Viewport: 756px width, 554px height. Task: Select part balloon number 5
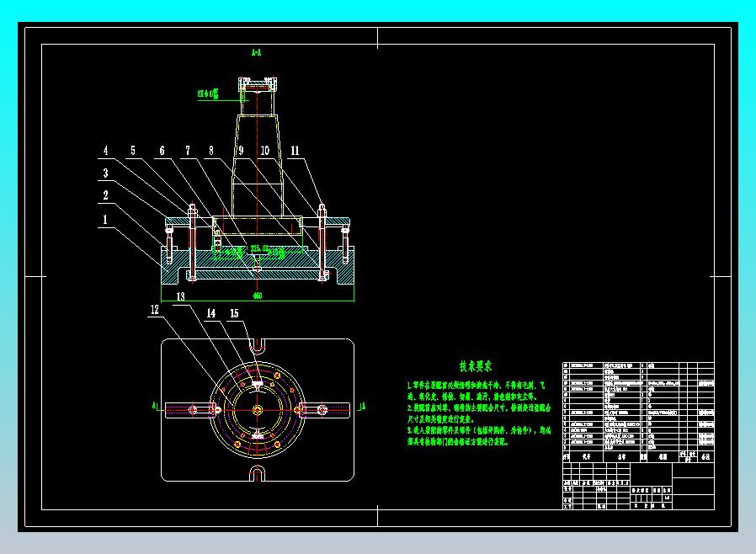tap(133, 151)
